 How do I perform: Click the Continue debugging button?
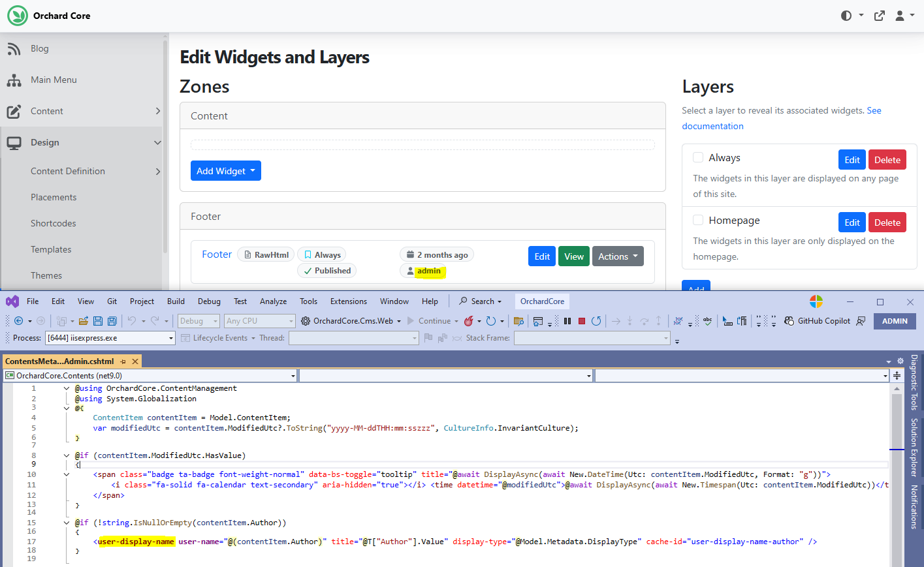pos(429,321)
